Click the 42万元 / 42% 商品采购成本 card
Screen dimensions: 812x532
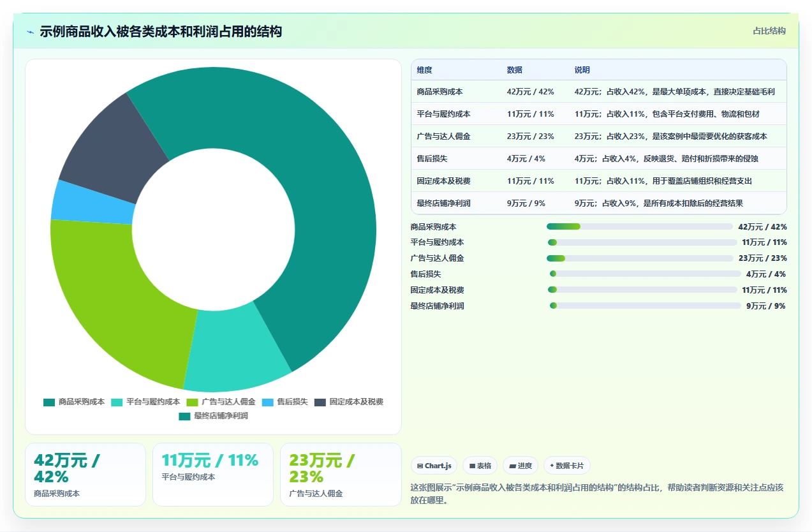point(85,475)
